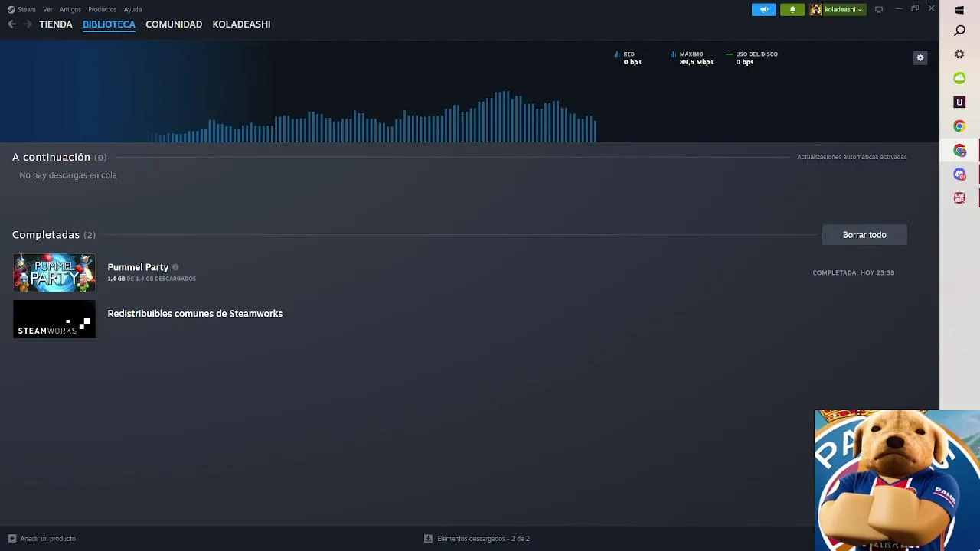980x551 pixels.
Task: Open the KOLADEASHI profile tab
Action: point(241,24)
